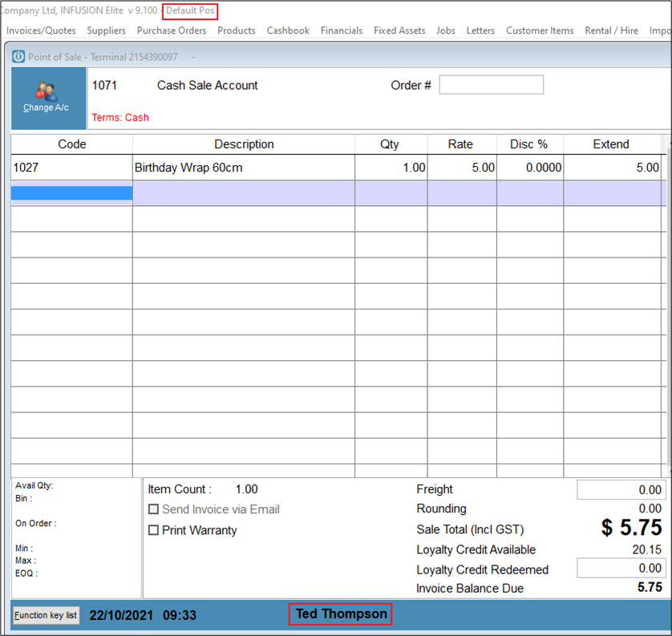Viewport: 672px width, 636px height.
Task: Click the Loyalty Credit Available value 20.15
Action: tap(647, 549)
